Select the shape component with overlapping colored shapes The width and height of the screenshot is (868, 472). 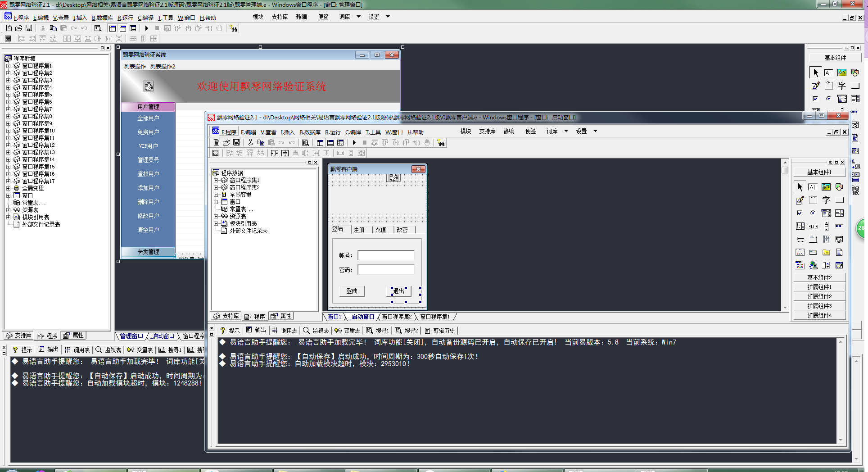coord(839,187)
